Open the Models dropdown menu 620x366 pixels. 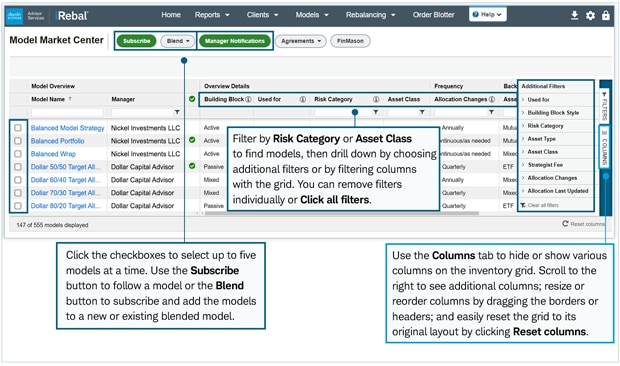click(x=312, y=15)
